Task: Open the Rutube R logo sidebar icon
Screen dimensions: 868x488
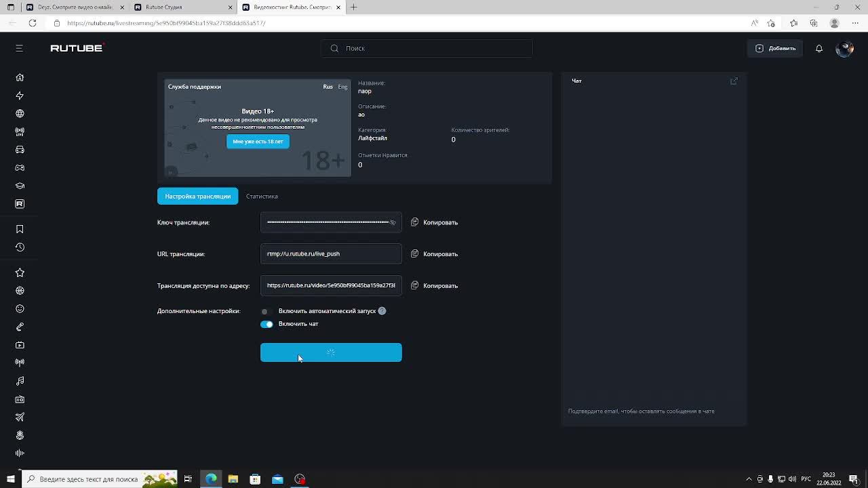Action: (20, 204)
